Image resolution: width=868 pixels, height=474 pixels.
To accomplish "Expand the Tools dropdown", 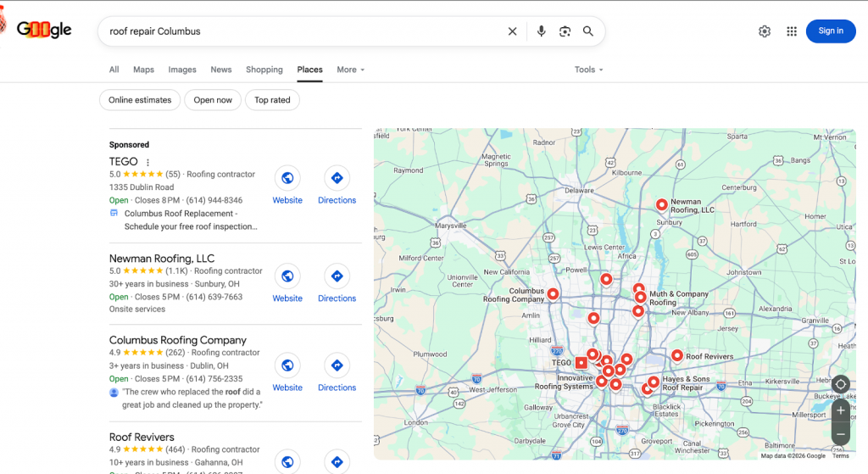I will tap(588, 70).
